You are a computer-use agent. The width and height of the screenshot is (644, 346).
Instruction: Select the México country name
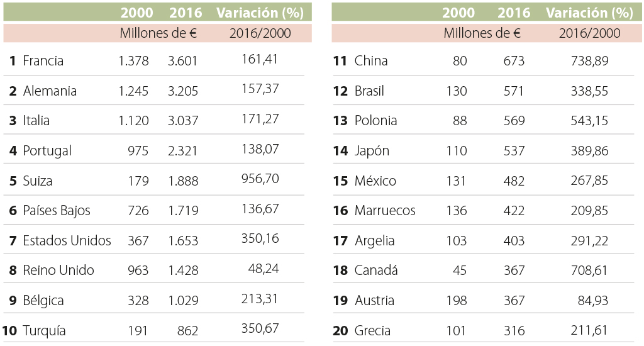coord(375,181)
